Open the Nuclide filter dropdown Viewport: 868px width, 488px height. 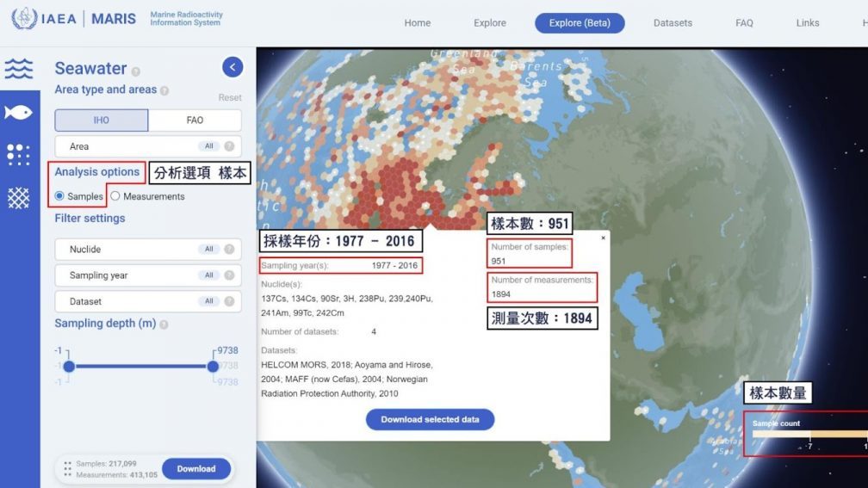pyautogui.click(x=147, y=250)
